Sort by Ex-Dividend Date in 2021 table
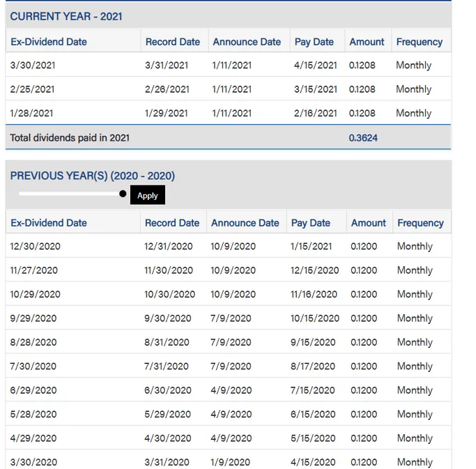476x469 pixels. (x=49, y=42)
